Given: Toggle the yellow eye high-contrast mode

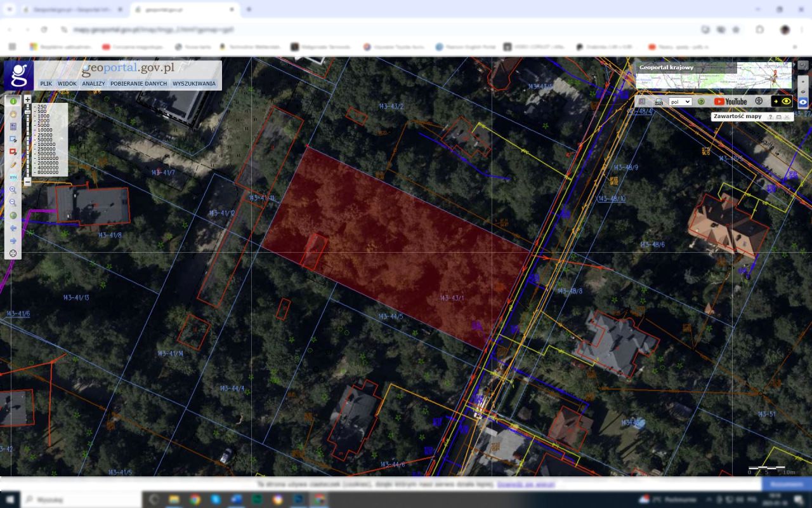Looking at the screenshot, I should (x=786, y=102).
